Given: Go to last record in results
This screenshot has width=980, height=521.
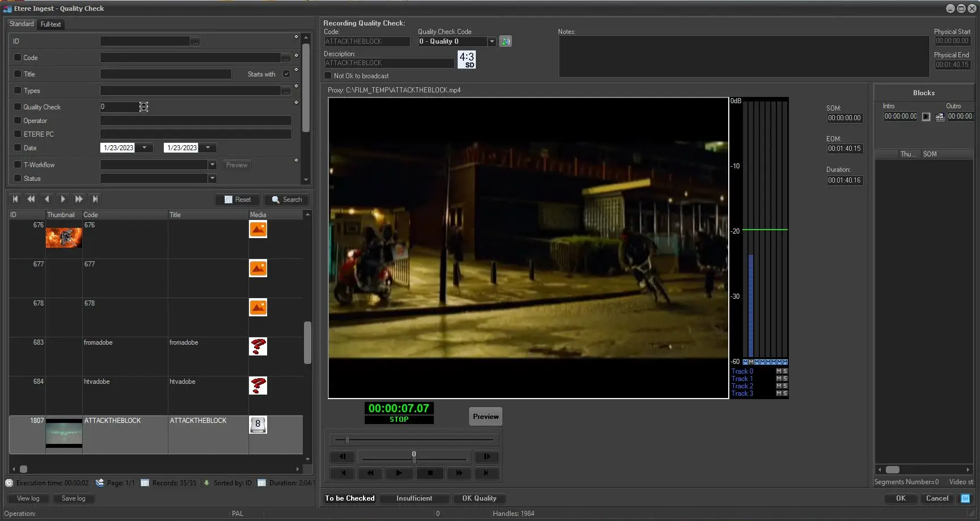Looking at the screenshot, I should pos(95,199).
